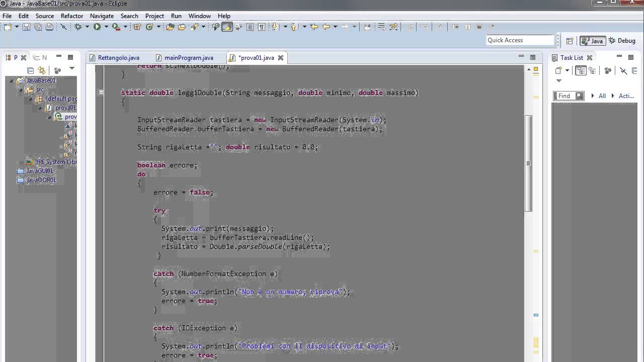Viewport: 644px width, 362px height.
Task: Click Focus on Workweek icon in Task List
Action: [x=608, y=71]
